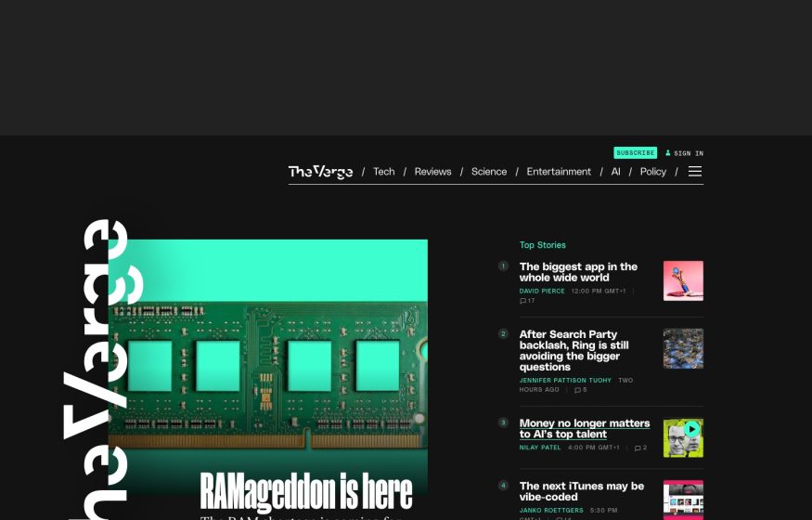The image size is (812, 520).
Task: Play video on AI talent story thumbnail
Action: pos(691,429)
